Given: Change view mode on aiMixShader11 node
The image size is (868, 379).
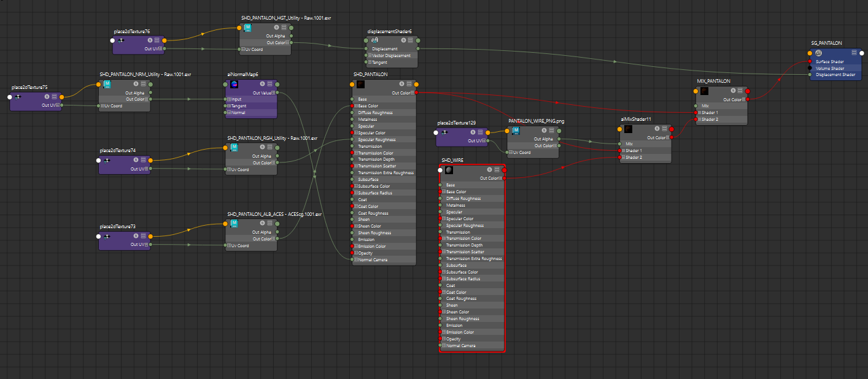Looking at the screenshot, I should pyautogui.click(x=664, y=129).
